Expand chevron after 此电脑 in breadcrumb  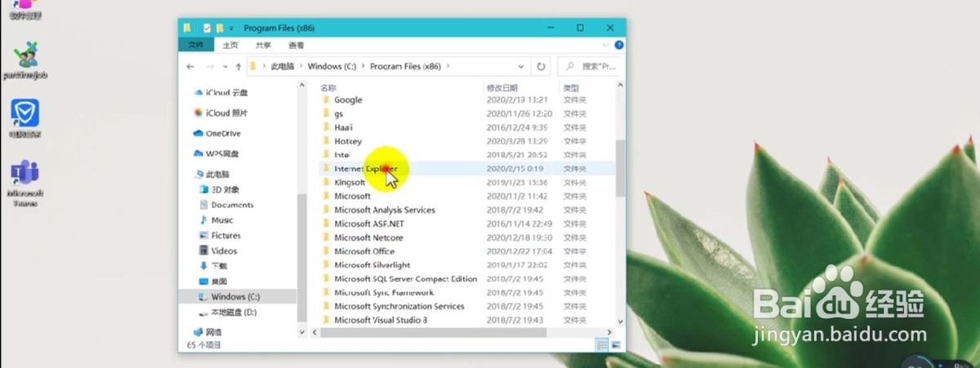pyautogui.click(x=301, y=66)
